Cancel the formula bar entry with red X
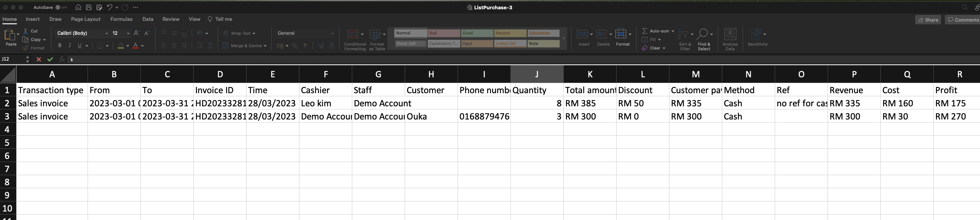 pos(39,59)
